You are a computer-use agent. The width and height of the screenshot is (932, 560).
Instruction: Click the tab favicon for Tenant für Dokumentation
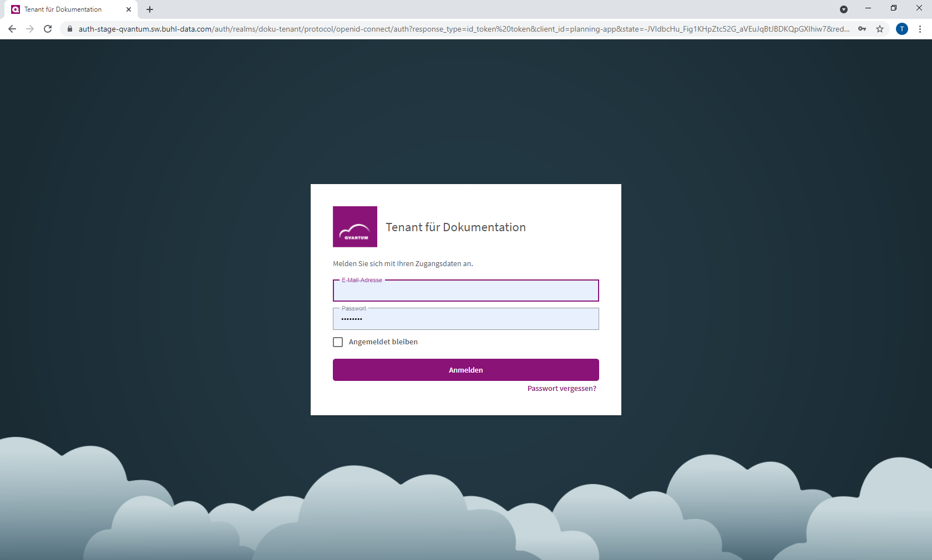(16, 9)
